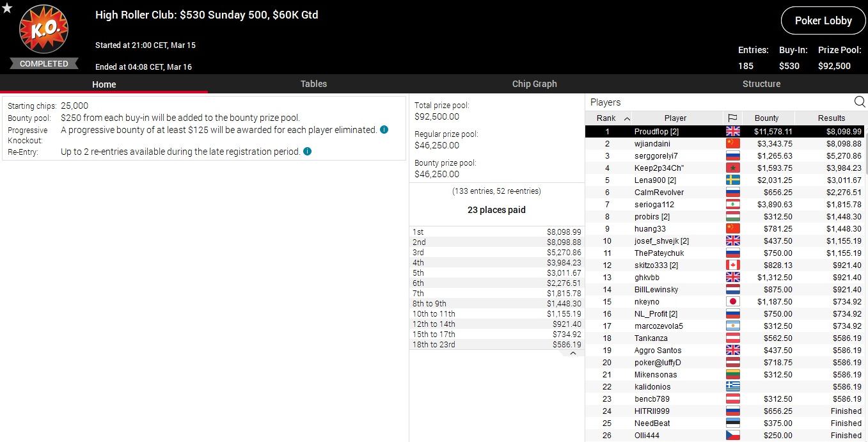Sort players by Results column header

831,118
